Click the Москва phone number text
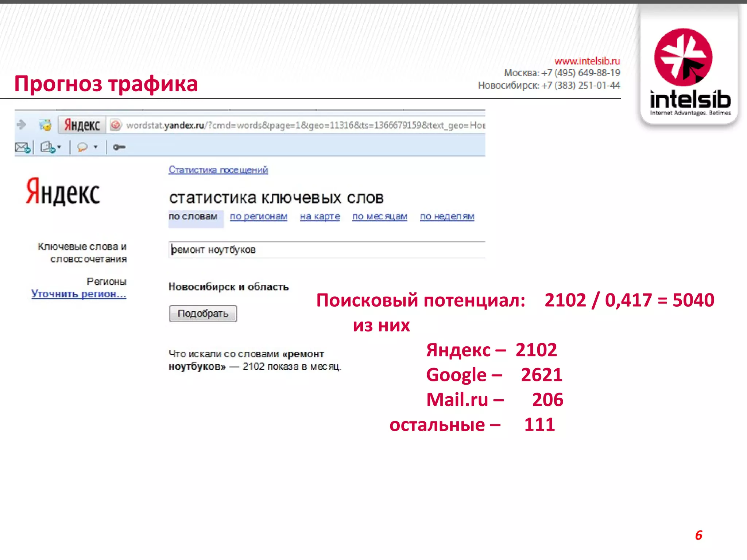747x560 pixels. pyautogui.click(x=562, y=73)
